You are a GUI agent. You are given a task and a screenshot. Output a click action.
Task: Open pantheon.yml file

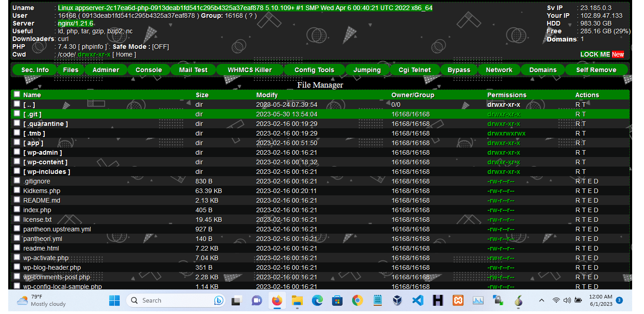pos(42,239)
